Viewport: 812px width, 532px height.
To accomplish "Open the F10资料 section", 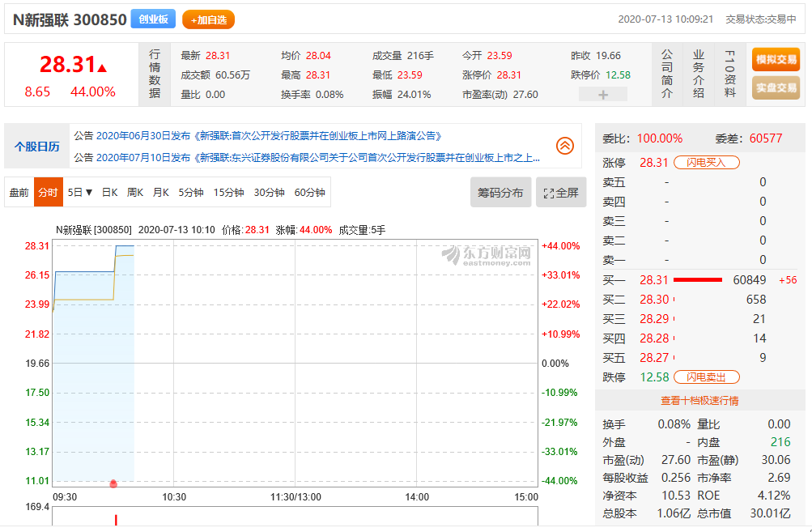I will [729, 74].
